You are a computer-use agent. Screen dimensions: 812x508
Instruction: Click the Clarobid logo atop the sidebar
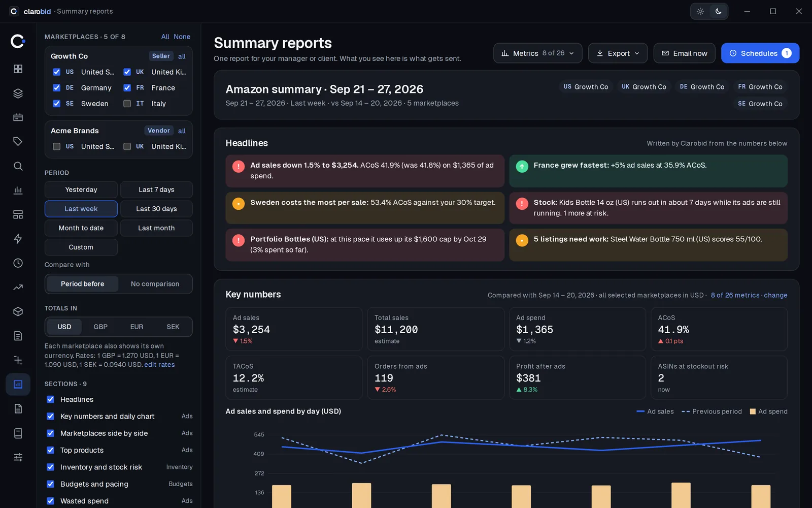[18, 41]
